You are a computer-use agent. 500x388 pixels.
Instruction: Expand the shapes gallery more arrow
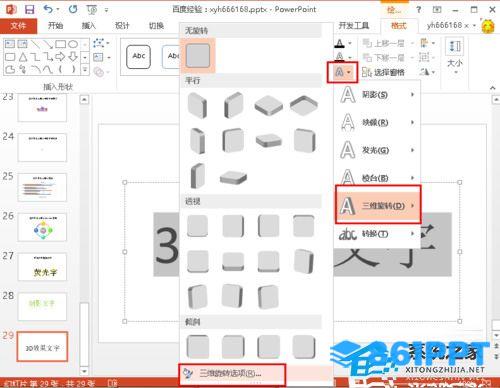(x=85, y=70)
